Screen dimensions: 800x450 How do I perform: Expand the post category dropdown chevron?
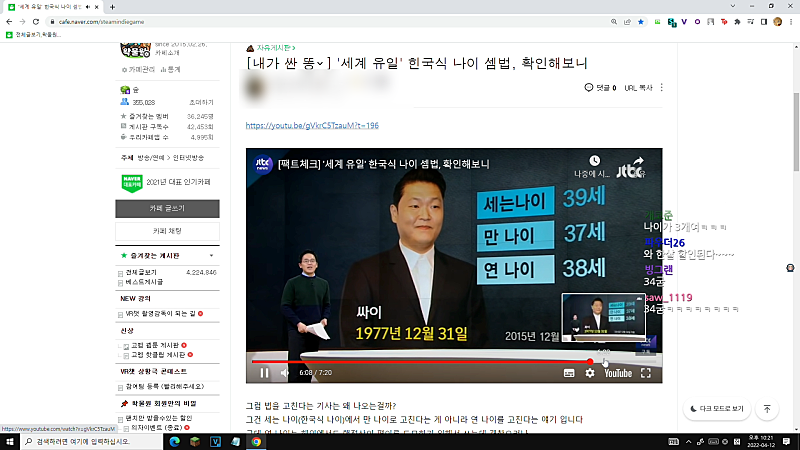coord(320,63)
